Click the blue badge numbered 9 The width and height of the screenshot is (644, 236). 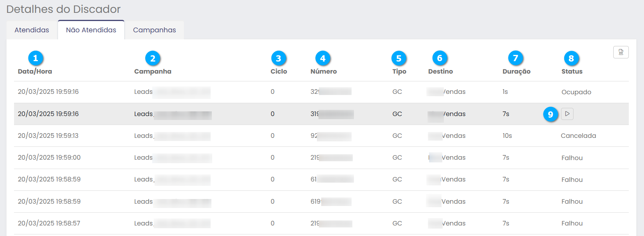[x=551, y=114]
